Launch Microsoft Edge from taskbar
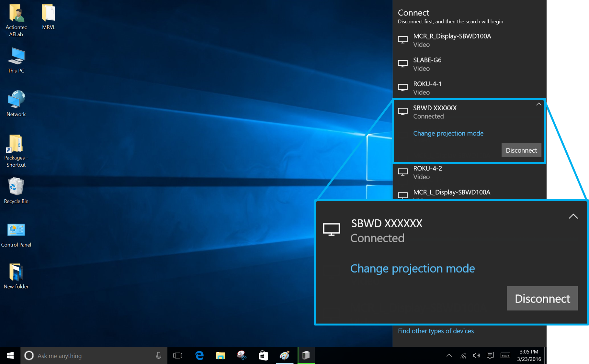Image resolution: width=589 pixels, height=364 pixels. pos(199,356)
